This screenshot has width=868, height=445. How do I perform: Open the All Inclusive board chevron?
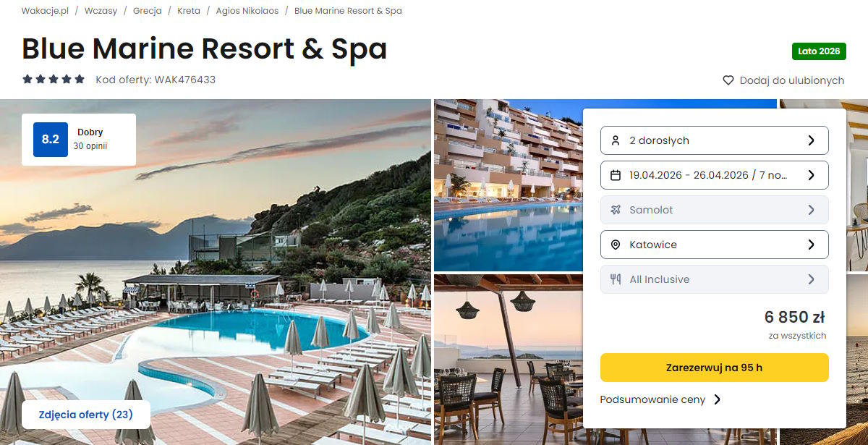(811, 279)
